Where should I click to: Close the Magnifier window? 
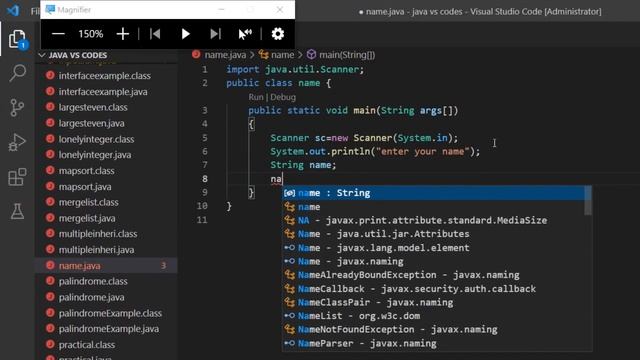280,9
